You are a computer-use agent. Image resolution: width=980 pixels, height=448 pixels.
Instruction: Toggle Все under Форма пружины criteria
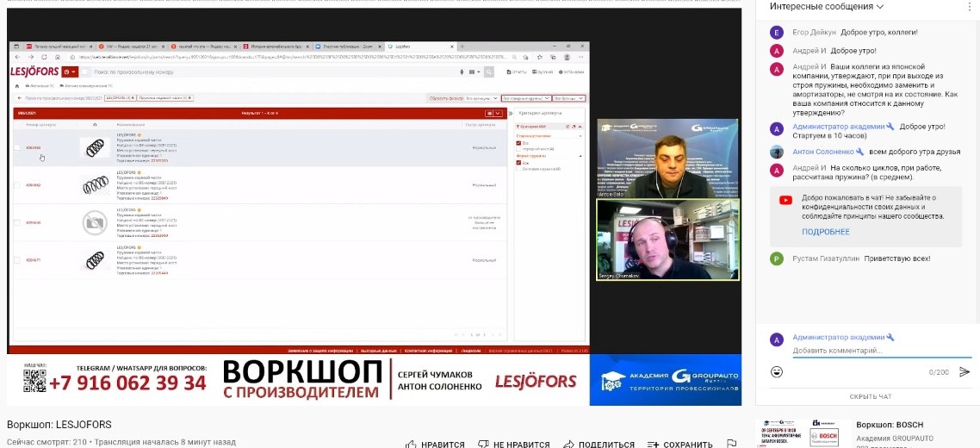[518, 163]
